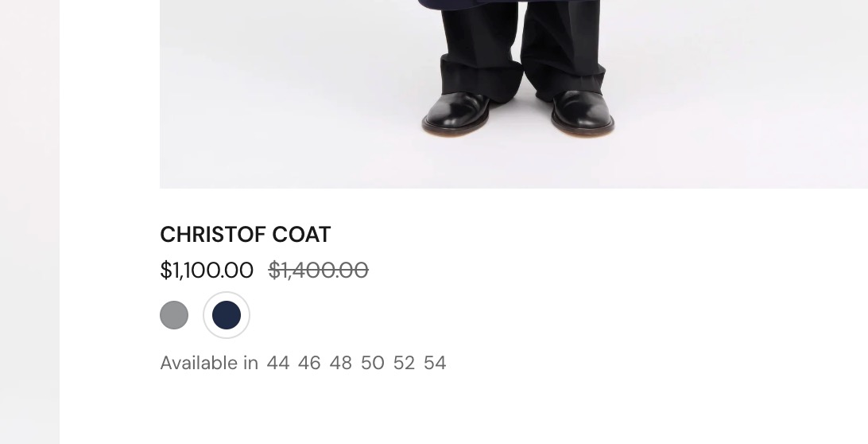
Task: Click the navy coat hem in photo
Action: 510,3
